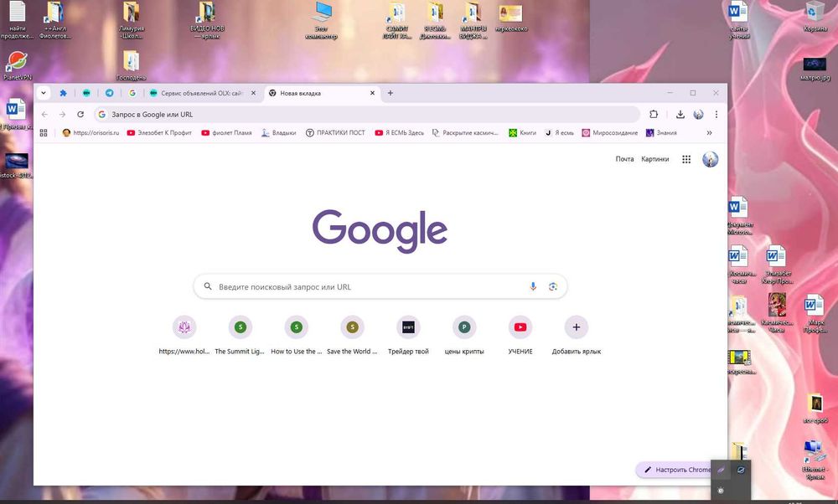
Task: Select Документ Microso... Word file on desktop
Action: click(x=739, y=216)
